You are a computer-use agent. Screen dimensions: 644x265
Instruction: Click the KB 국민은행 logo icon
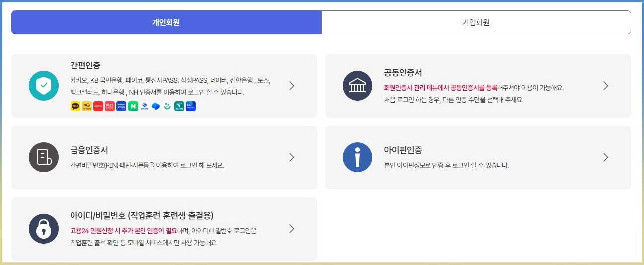coord(87,106)
